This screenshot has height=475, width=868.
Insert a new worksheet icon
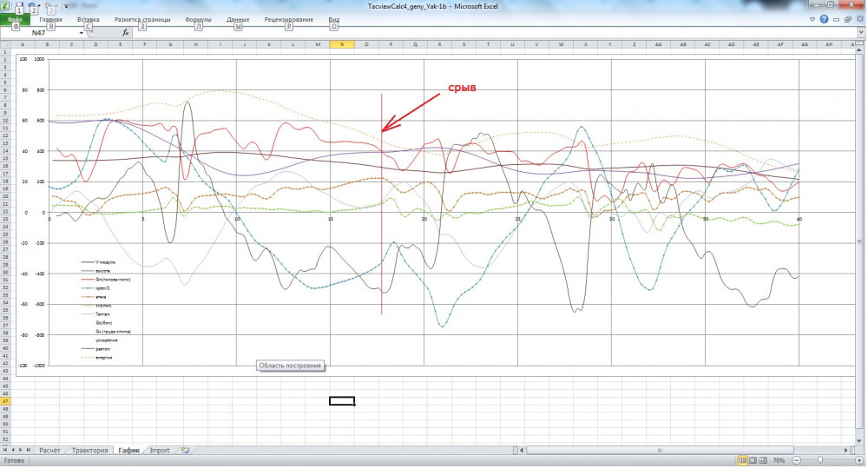tap(185, 451)
